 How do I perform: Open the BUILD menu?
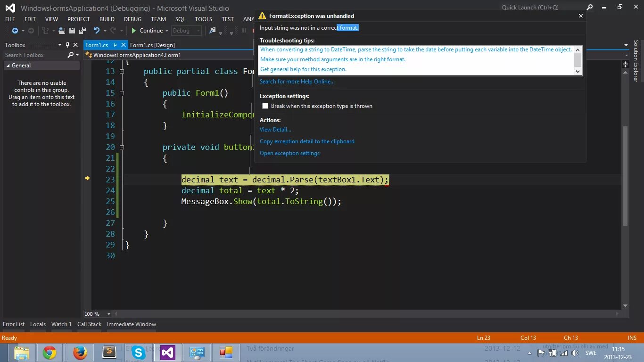107,19
